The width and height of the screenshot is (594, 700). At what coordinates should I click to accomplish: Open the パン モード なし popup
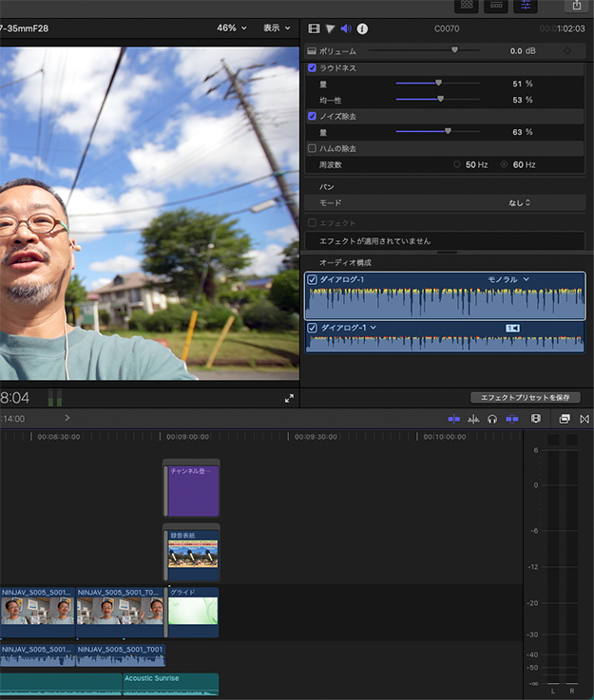click(519, 202)
